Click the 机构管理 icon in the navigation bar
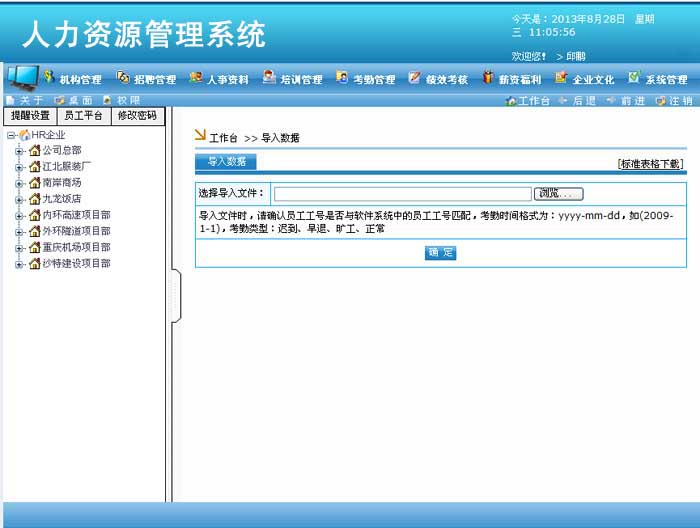Viewport: 700px width, 528px height. click(49, 78)
